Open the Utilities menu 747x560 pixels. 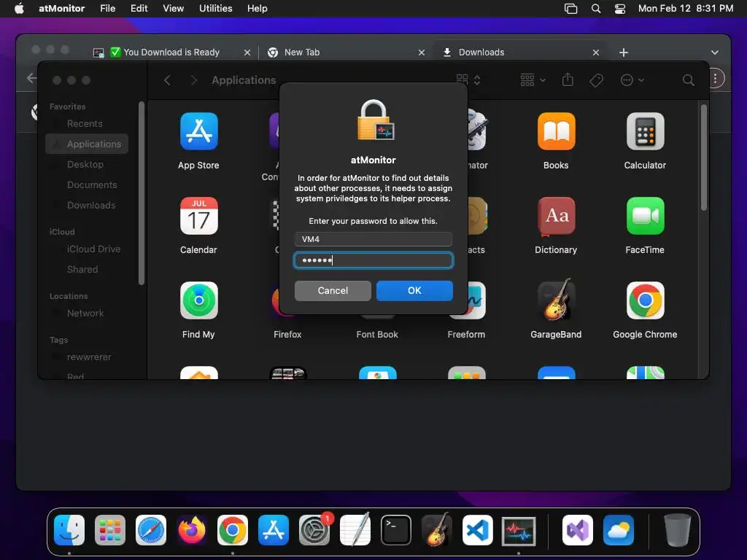(x=216, y=9)
